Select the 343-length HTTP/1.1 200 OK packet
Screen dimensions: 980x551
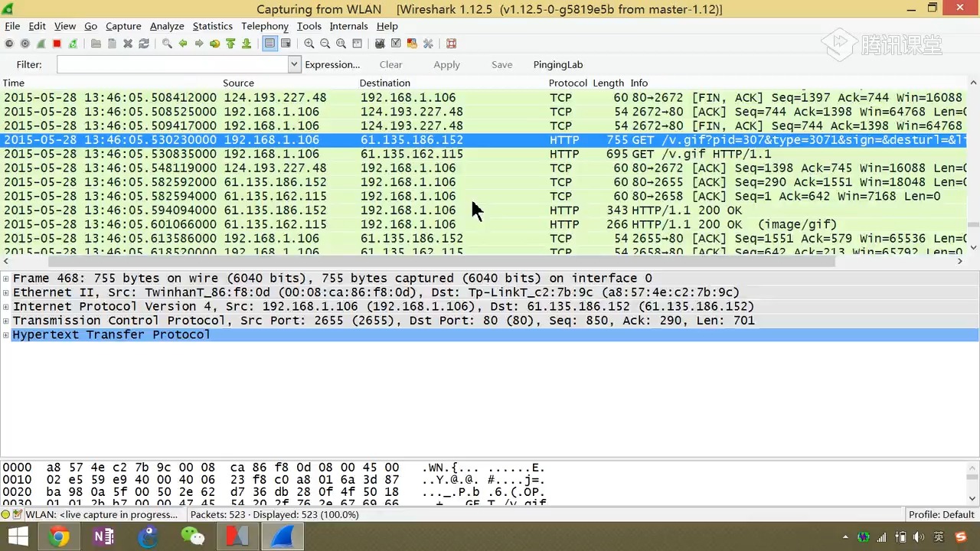(x=484, y=210)
